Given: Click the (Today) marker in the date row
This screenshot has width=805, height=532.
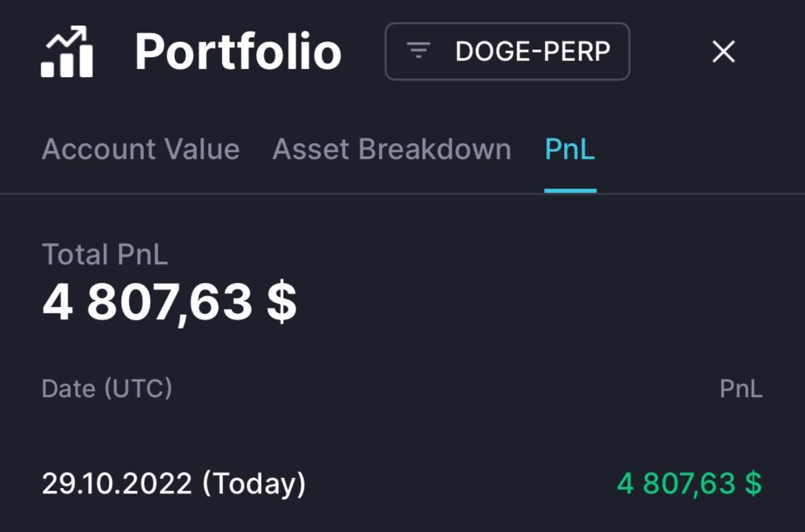Looking at the screenshot, I should point(254,484).
